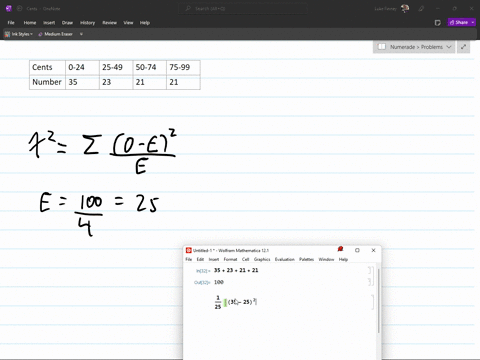
Task: Click the 'Number' table row label
Action: click(47, 82)
